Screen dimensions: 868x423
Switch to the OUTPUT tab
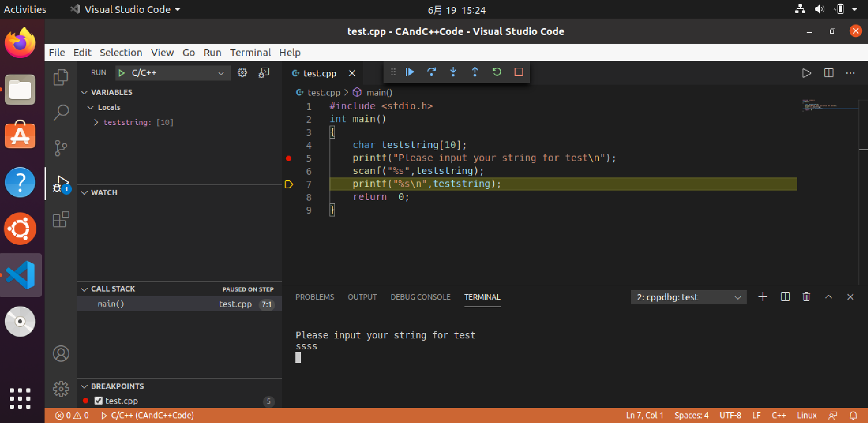coord(362,297)
